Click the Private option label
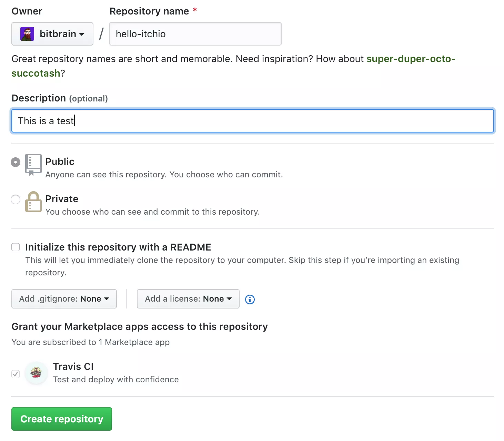This screenshot has width=504, height=441. (62, 199)
